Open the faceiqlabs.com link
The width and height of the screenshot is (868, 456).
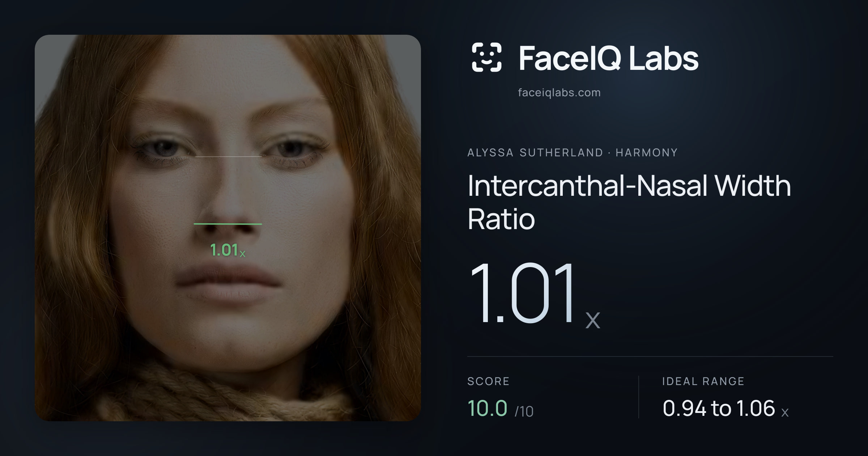559,93
